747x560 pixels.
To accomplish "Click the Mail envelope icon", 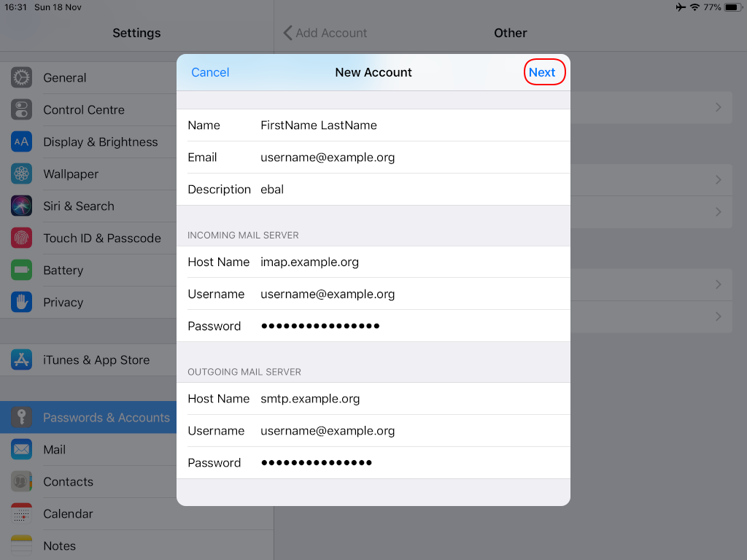I will click(21, 449).
